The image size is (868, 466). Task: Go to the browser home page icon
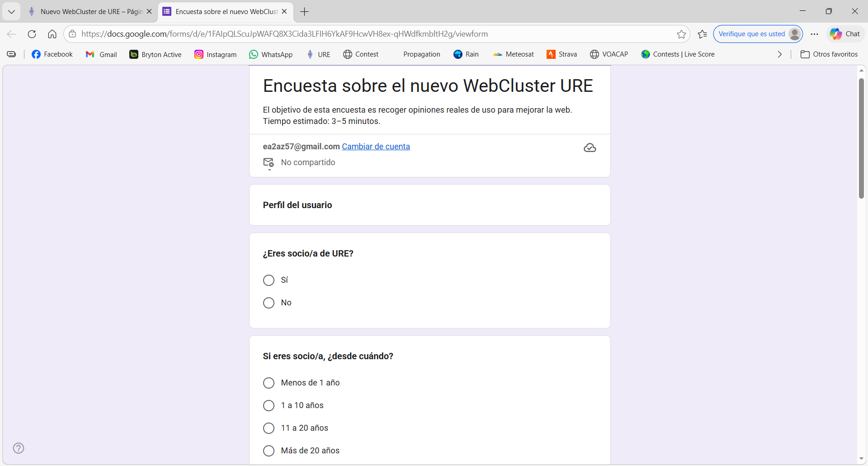point(52,34)
